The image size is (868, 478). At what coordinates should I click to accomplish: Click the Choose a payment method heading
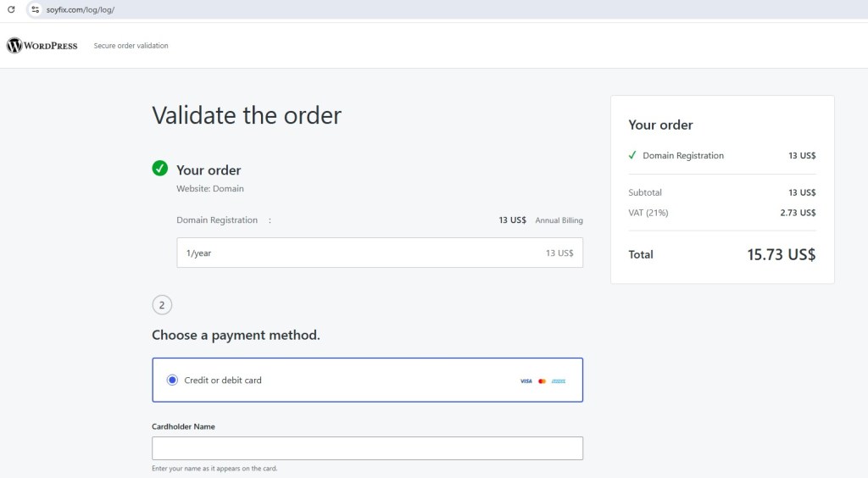[x=236, y=335]
